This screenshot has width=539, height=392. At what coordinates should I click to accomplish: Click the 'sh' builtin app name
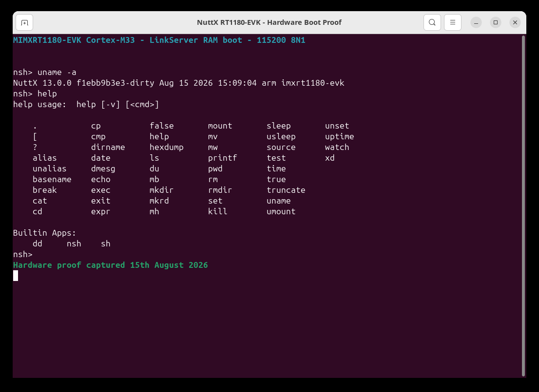pos(106,243)
